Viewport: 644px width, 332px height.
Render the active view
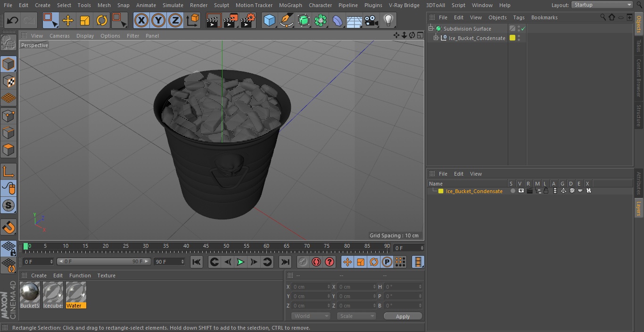(x=214, y=20)
